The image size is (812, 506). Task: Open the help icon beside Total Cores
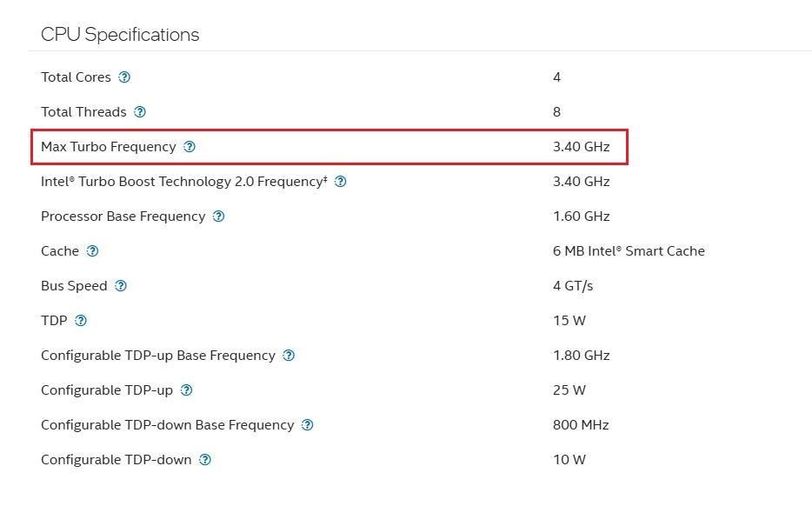[x=124, y=77]
